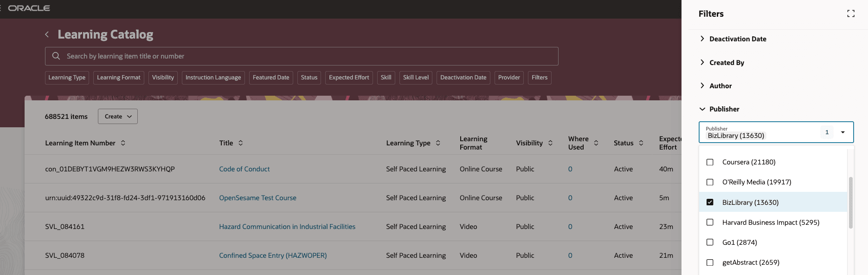
Task: Open the Expected Effort filter
Action: pos(348,77)
